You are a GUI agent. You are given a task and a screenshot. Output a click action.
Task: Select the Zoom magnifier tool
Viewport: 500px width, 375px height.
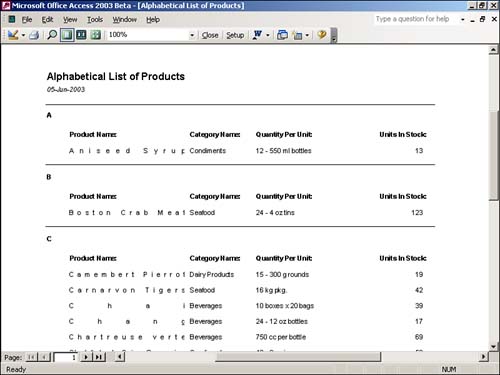[x=52, y=35]
